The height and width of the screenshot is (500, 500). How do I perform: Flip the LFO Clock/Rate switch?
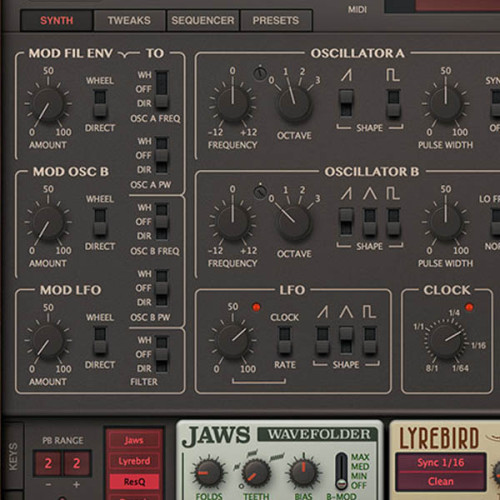coord(284,340)
